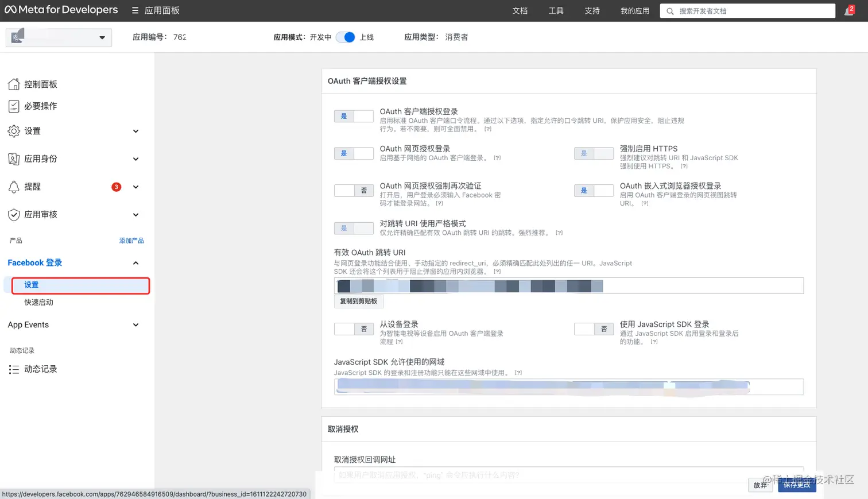Toggle OAuth 嵌入式浏览器授权登录 switch
868x499 pixels.
594,191
